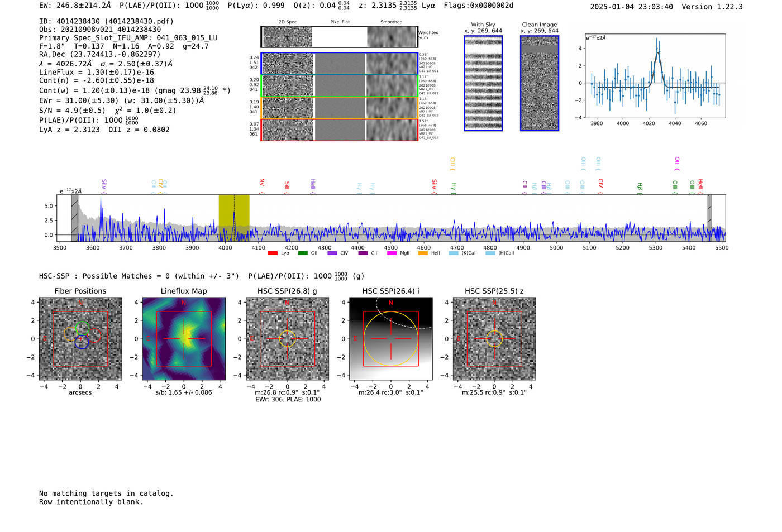Viewport: 782px width, 532px height.
Task: Click the blue-outlined fiber 2D spectrum row
Action: [339, 64]
